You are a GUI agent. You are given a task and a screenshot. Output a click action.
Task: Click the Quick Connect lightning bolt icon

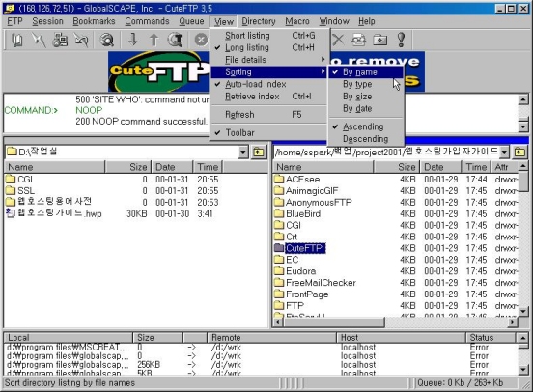(x=39, y=40)
